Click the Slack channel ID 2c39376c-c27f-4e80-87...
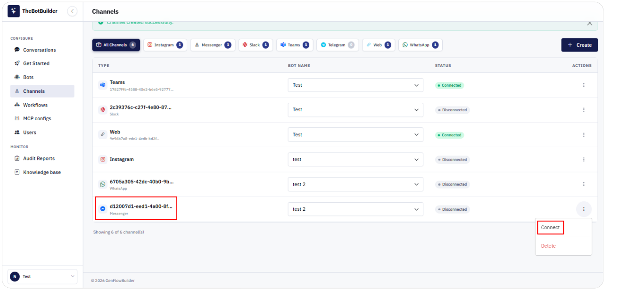This screenshot has height=290, width=644. point(141,107)
